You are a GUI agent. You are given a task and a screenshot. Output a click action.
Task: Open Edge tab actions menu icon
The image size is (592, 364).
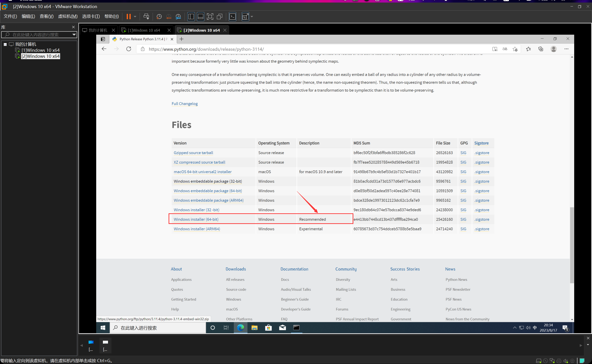[x=103, y=39]
